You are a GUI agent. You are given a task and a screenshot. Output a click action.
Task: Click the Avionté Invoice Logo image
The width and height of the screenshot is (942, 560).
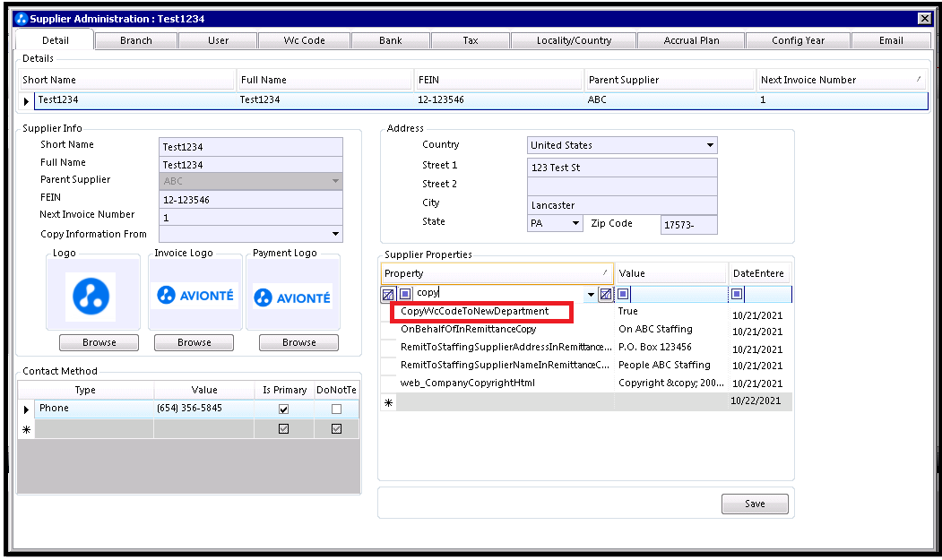(194, 295)
